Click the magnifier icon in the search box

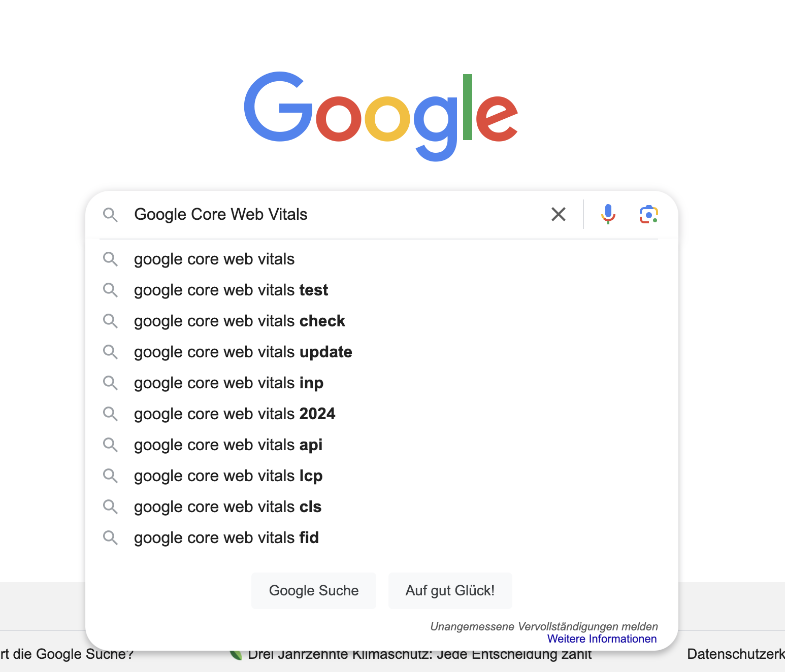pyautogui.click(x=110, y=215)
